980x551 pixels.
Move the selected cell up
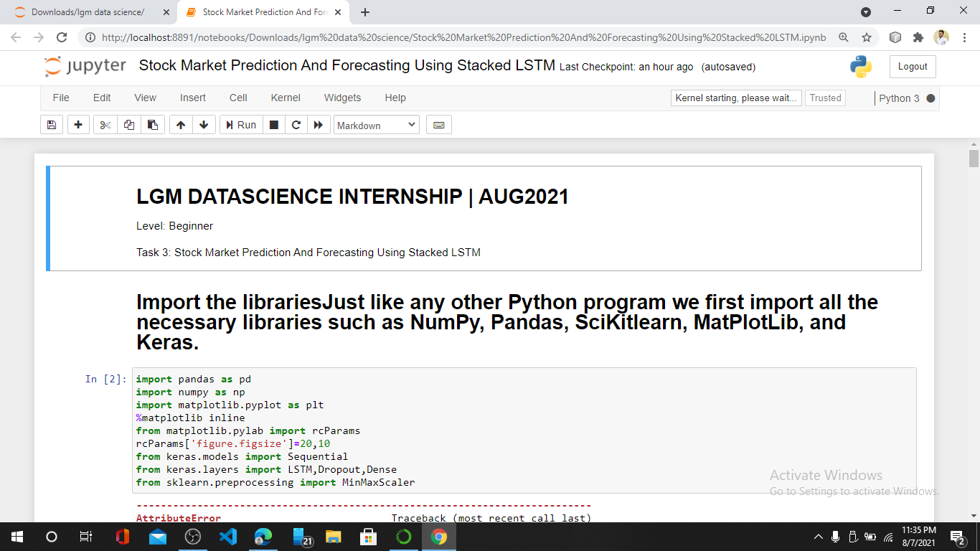[x=180, y=124]
